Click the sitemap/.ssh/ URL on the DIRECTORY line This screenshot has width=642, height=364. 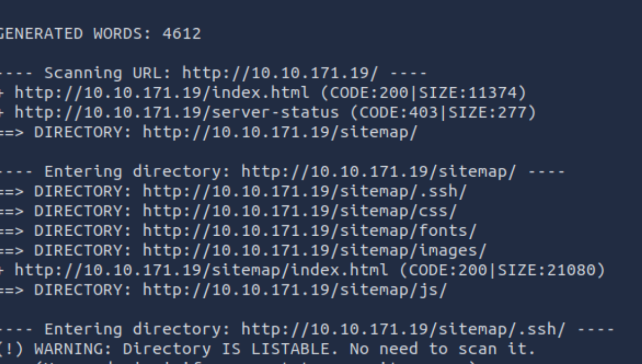[304, 191]
